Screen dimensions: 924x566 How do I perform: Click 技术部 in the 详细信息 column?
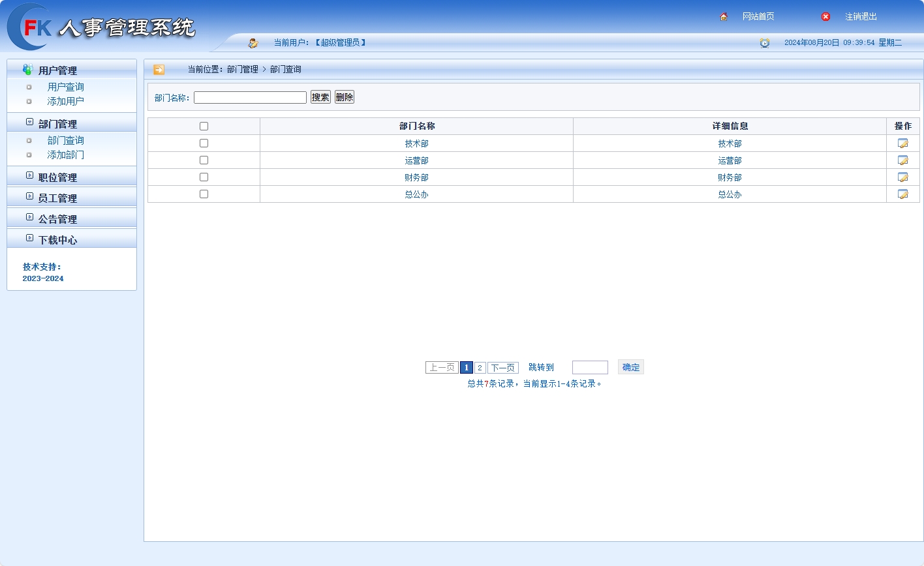(730, 143)
